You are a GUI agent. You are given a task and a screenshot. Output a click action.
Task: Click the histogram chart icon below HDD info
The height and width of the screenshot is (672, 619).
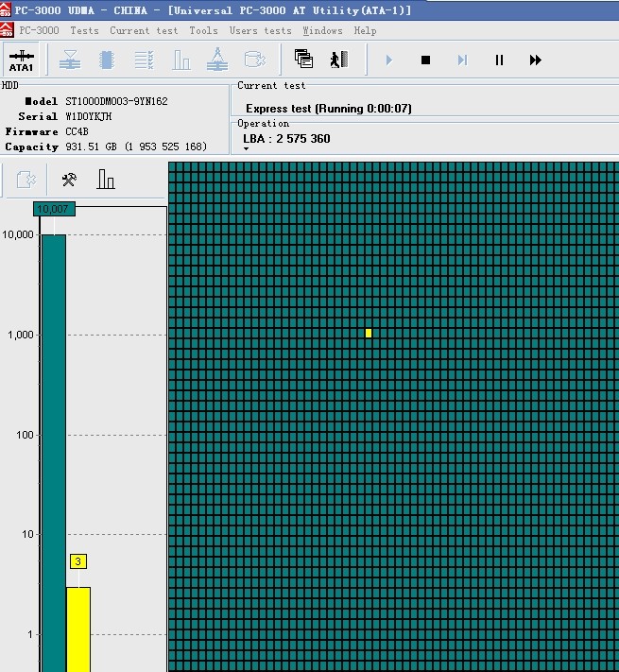click(106, 180)
